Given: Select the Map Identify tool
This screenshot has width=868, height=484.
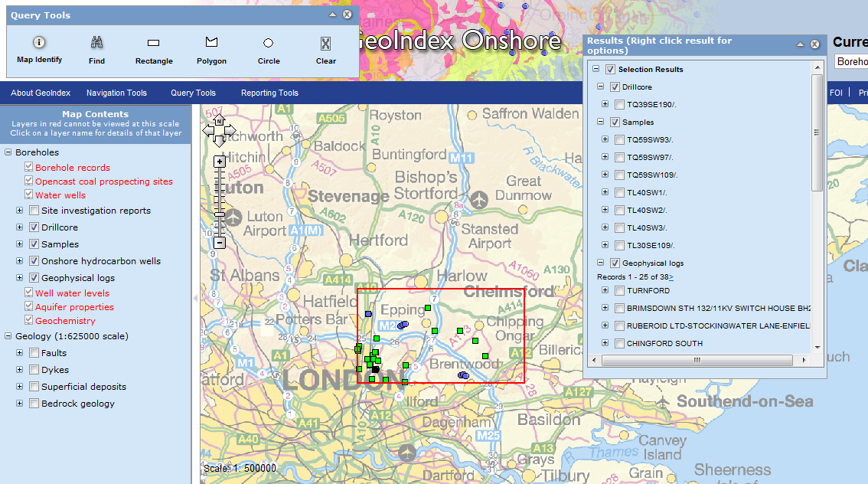Looking at the screenshot, I should click(x=39, y=50).
